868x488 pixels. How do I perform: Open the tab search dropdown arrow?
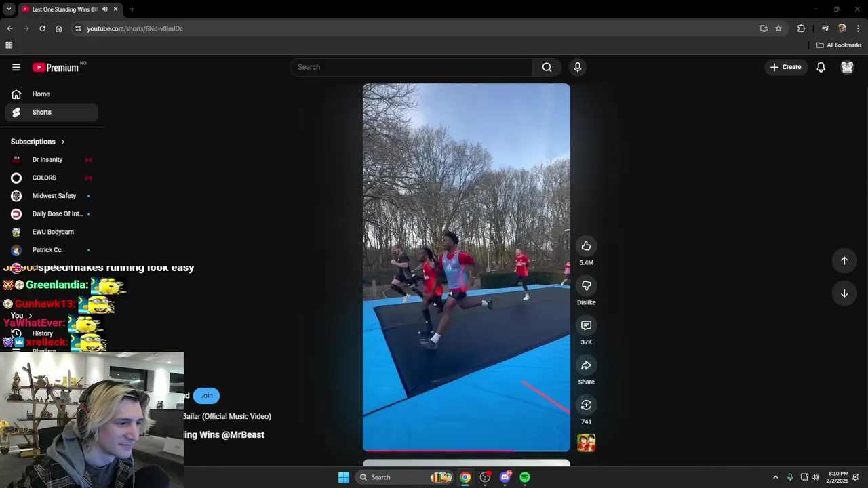pos(9,9)
